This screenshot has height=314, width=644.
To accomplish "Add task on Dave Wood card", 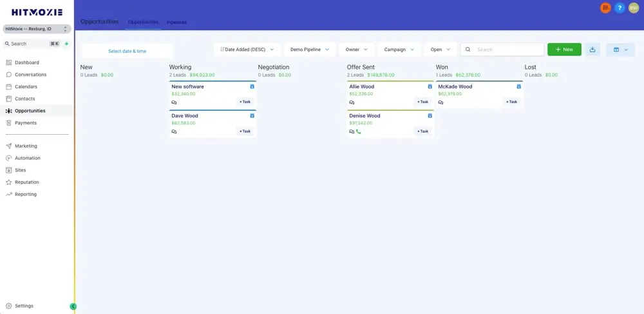I will coord(245,131).
